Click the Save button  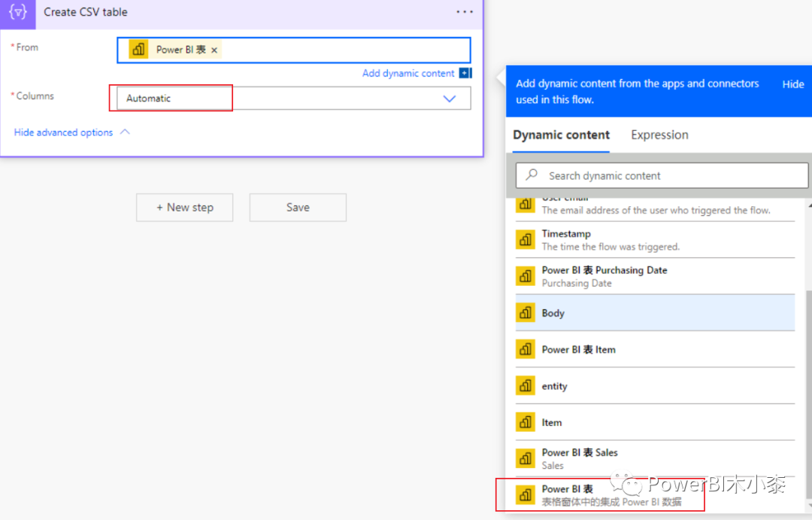tap(298, 208)
